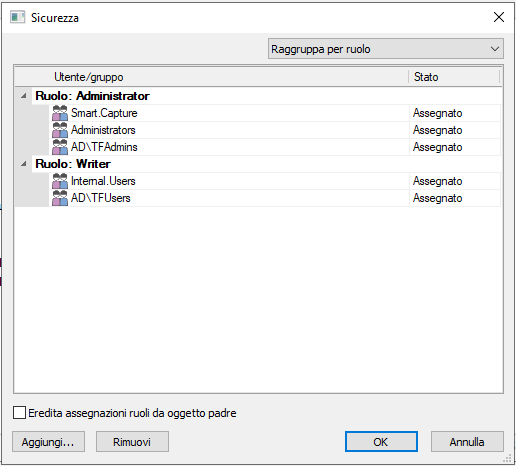
Task: Click Assegnato status for Administrators
Action: [x=437, y=130]
